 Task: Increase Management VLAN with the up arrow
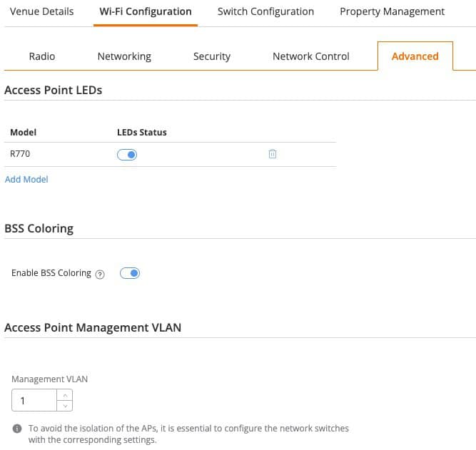pos(65,395)
